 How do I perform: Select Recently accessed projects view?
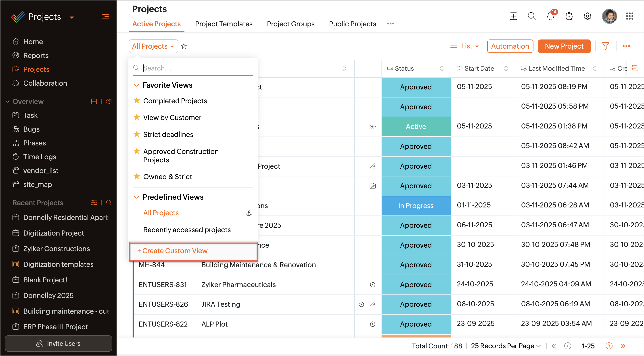point(187,230)
